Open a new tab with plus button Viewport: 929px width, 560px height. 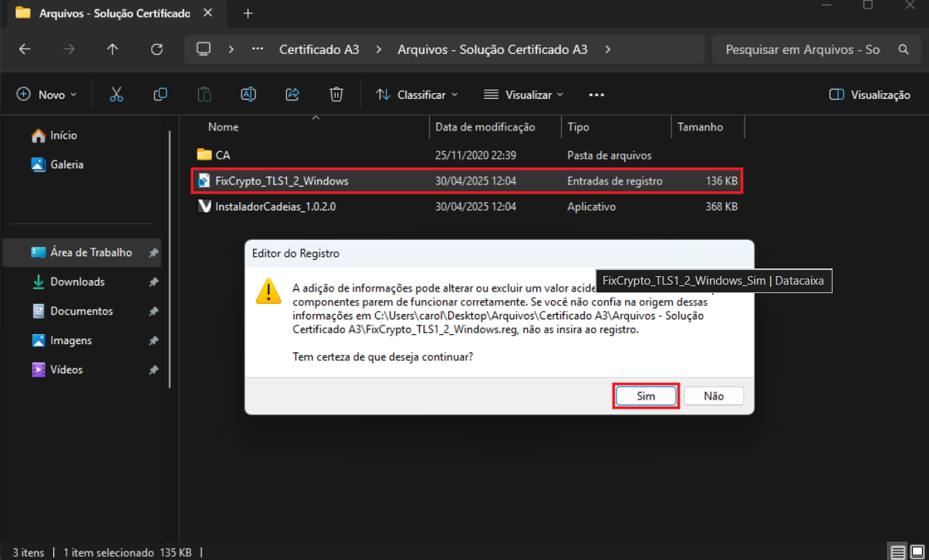(248, 14)
